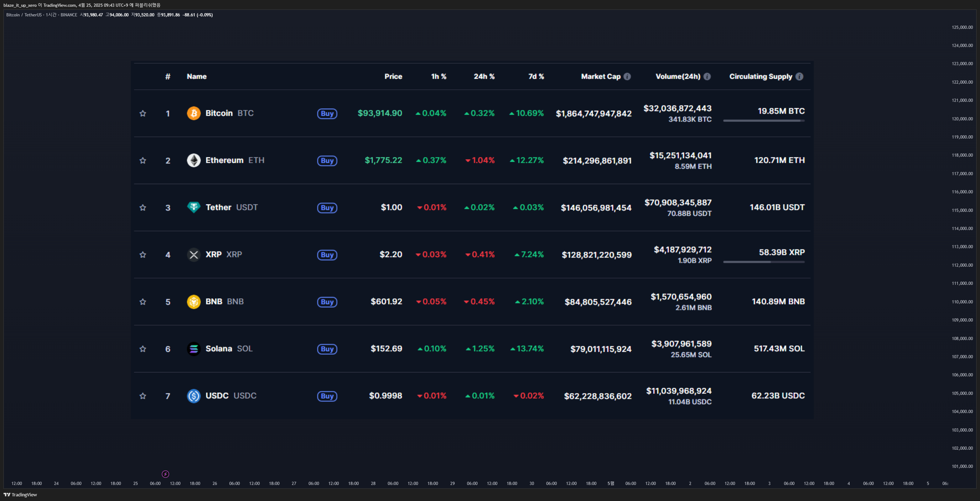
Task: Click Tether volume $70,908,345,887
Action: (x=678, y=203)
